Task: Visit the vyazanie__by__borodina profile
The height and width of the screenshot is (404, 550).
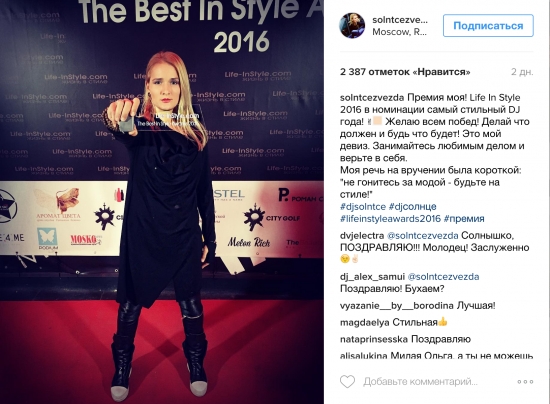Action: click(x=396, y=306)
